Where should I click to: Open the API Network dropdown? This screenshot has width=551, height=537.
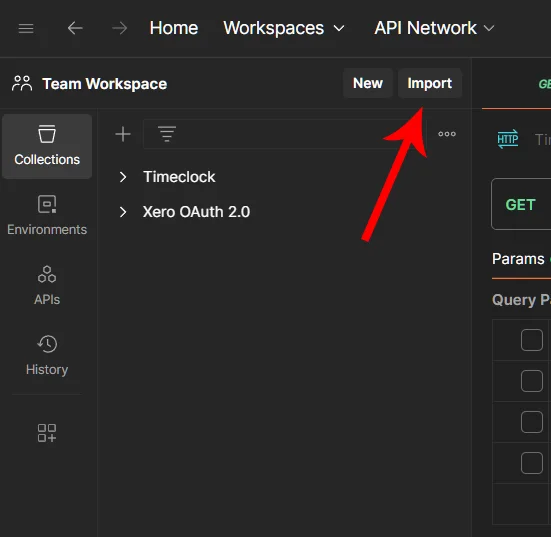point(434,28)
